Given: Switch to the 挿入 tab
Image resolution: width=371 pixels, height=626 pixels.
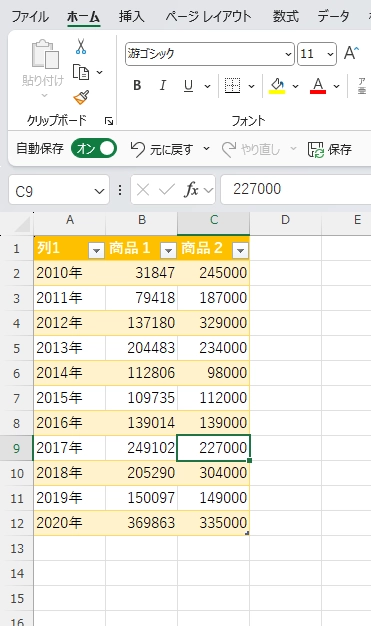Looking at the screenshot, I should [131, 17].
